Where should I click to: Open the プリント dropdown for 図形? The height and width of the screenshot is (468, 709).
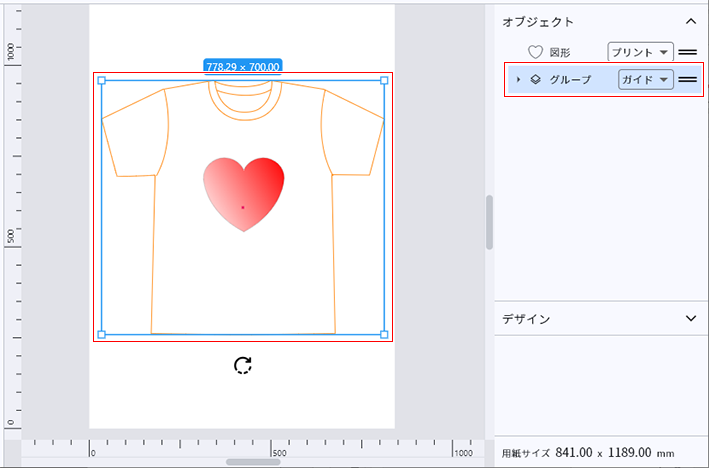coord(639,52)
